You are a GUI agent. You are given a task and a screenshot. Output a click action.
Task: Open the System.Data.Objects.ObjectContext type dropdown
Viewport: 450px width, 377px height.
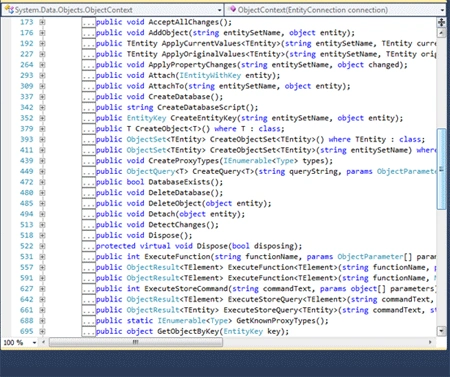[113, 10]
